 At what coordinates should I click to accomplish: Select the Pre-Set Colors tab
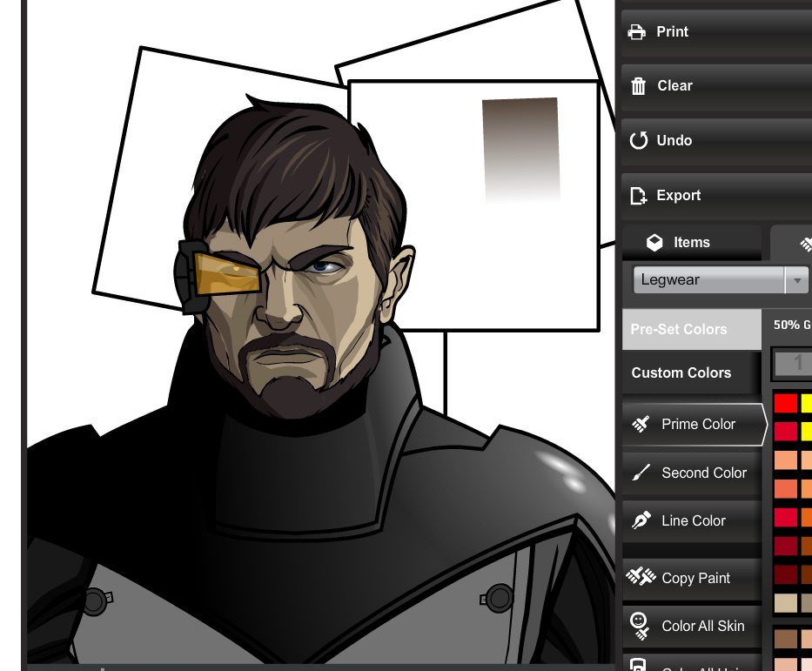click(x=679, y=330)
